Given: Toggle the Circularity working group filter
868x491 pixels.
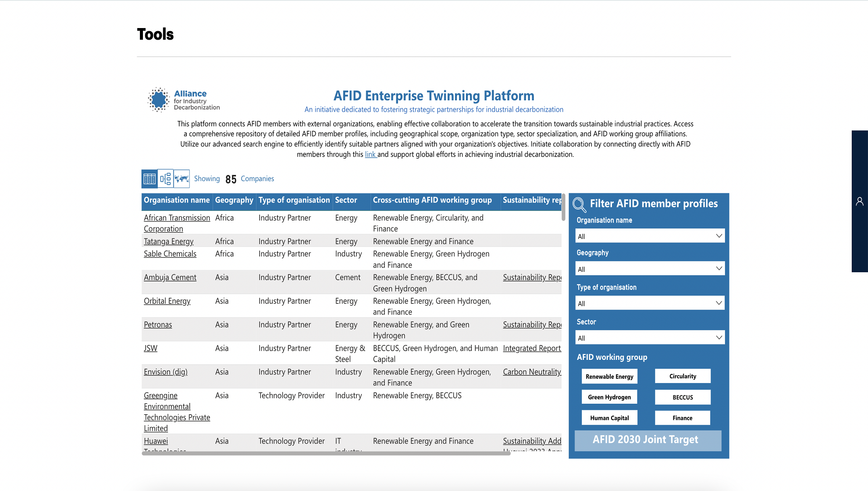Looking at the screenshot, I should coord(683,377).
